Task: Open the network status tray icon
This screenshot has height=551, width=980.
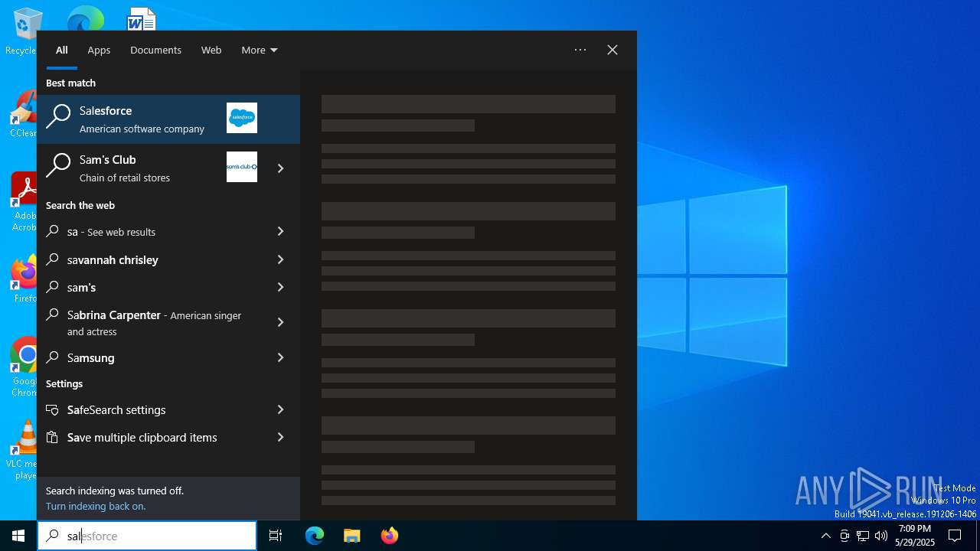Action: point(863,536)
